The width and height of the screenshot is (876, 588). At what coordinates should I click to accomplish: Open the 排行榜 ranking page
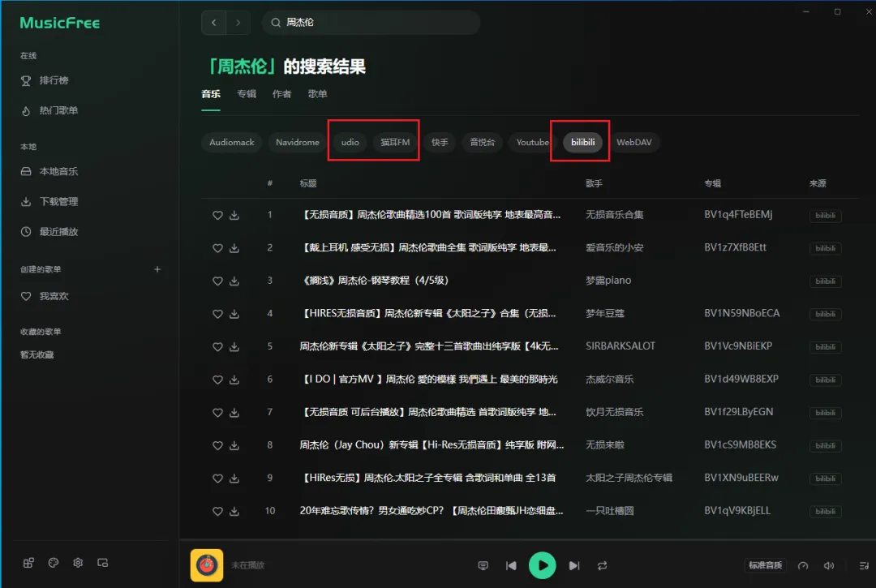pos(45,80)
